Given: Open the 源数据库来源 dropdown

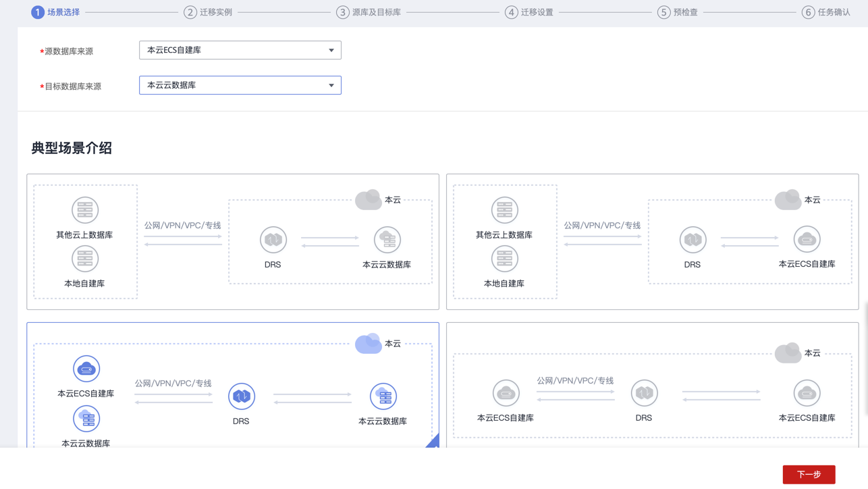Looking at the screenshot, I should pyautogui.click(x=240, y=50).
